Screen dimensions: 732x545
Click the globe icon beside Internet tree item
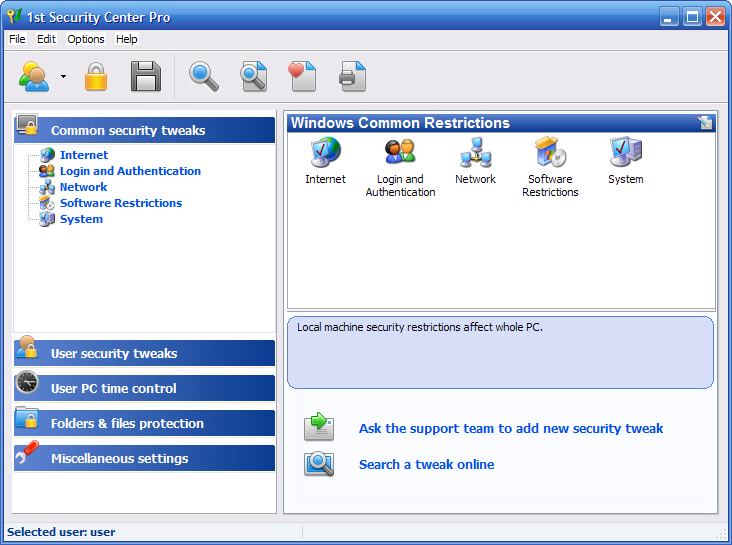(x=47, y=155)
